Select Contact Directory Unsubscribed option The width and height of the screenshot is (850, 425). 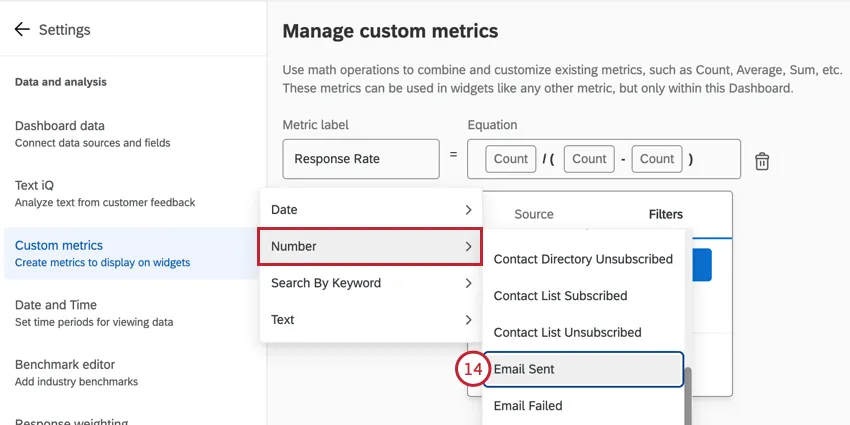click(x=583, y=259)
